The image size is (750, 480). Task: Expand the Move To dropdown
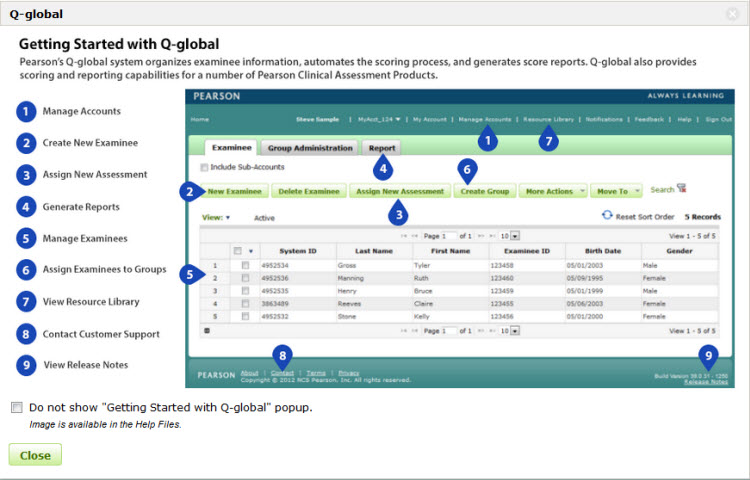point(616,191)
